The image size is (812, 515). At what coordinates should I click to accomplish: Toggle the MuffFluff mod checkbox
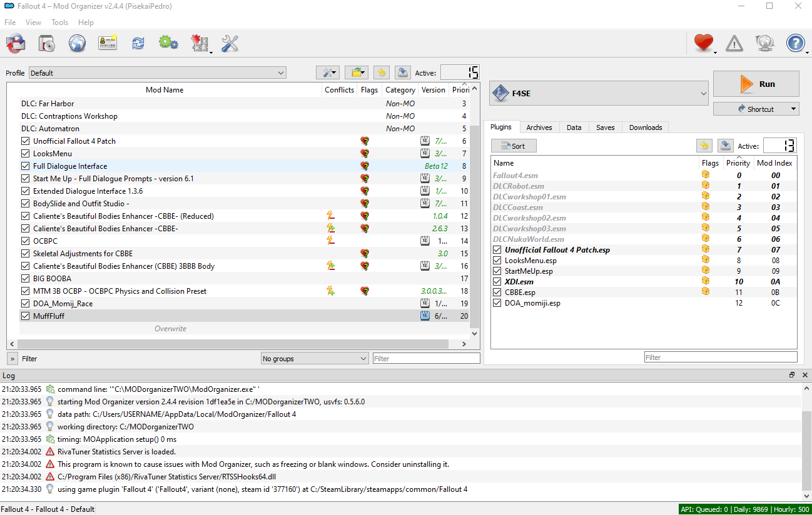[x=26, y=316]
